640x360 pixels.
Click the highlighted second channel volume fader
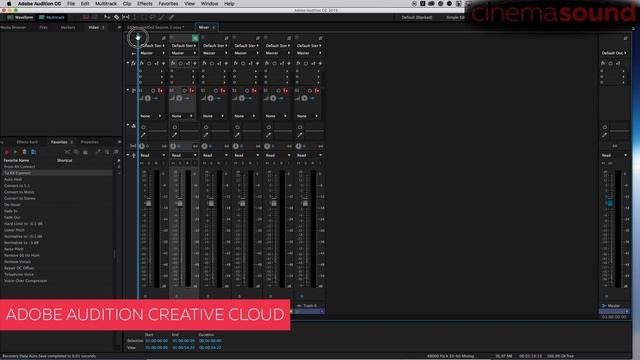tap(180, 203)
